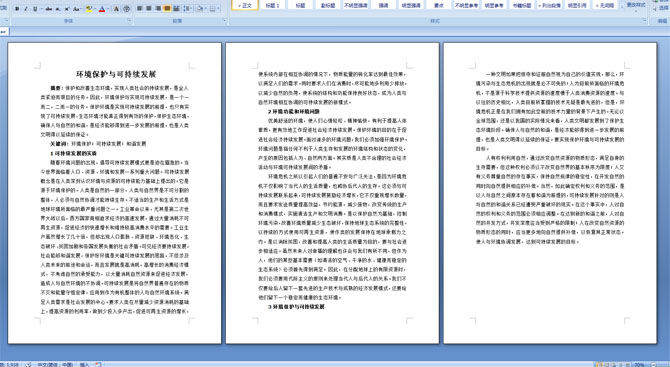This screenshot has width=670, height=367.
Task: Toggle bold formatting in the font group
Action: [x=17, y=9]
